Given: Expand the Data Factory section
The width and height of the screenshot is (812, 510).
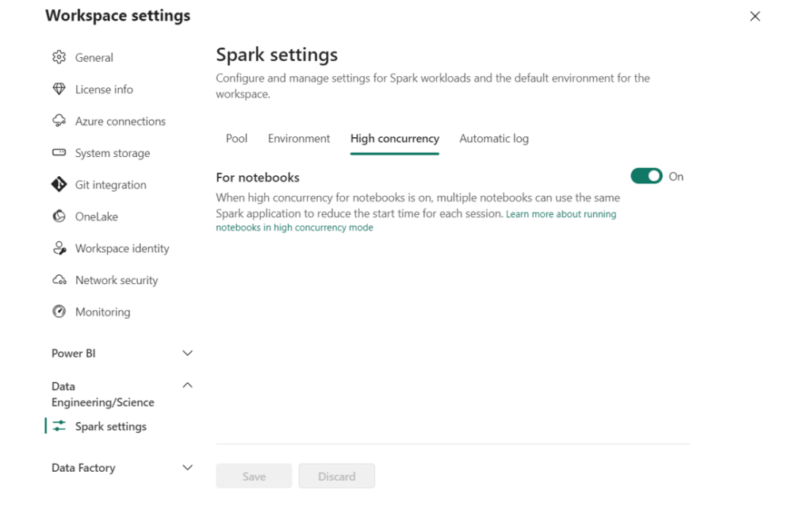Looking at the screenshot, I should pos(188,467).
